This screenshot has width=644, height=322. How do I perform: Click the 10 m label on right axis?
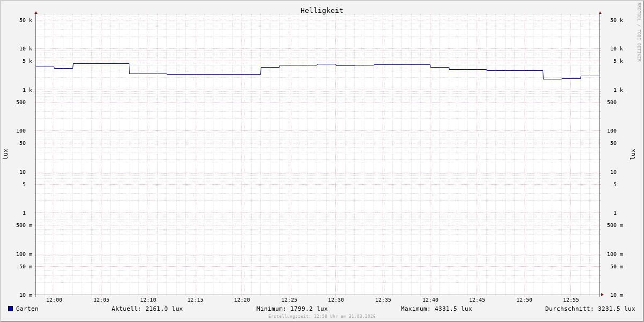click(617, 295)
